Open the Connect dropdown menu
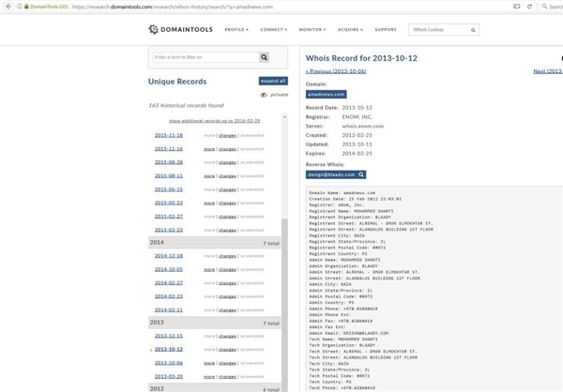Image resolution: width=563 pixels, height=392 pixels. point(274,29)
